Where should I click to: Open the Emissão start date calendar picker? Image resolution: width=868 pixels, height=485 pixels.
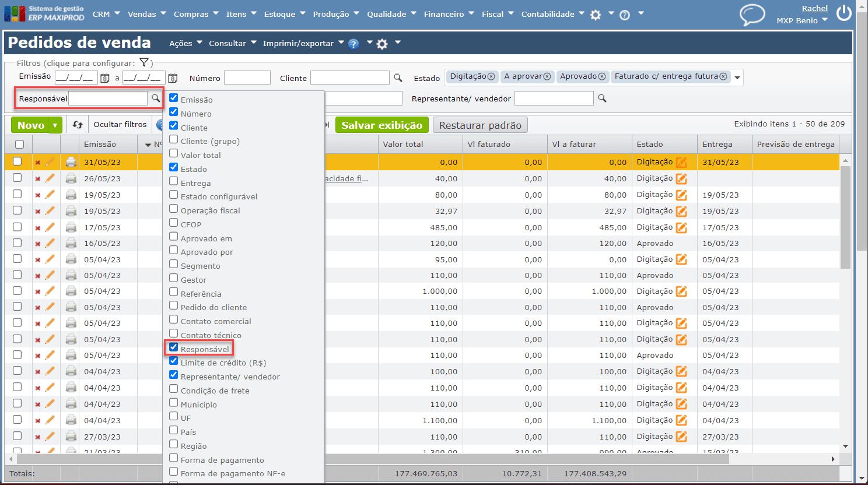tap(105, 78)
